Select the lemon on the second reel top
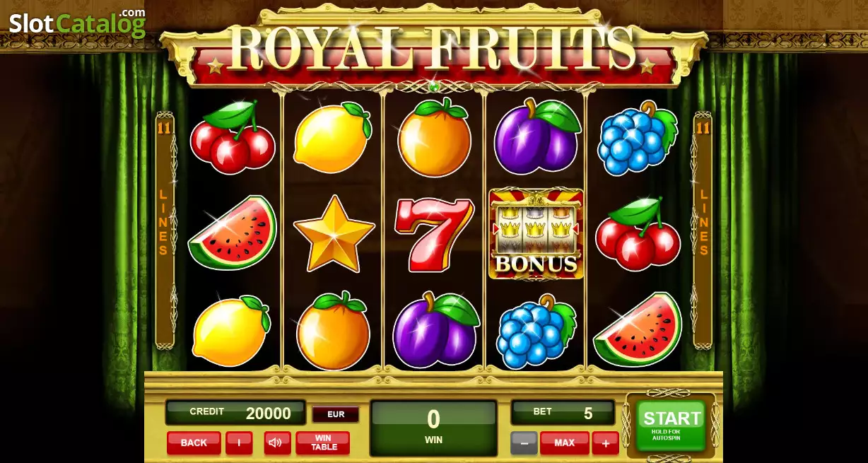868x463 pixels. (333, 137)
